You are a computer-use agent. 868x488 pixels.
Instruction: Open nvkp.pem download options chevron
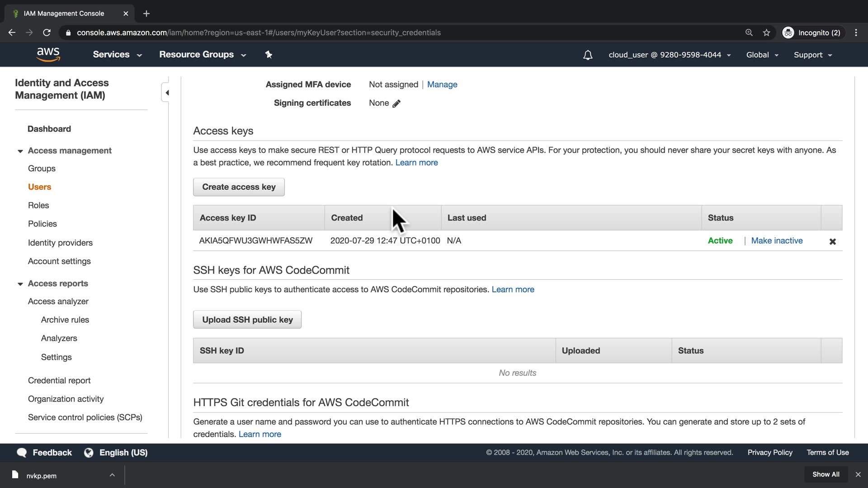pos(112,475)
